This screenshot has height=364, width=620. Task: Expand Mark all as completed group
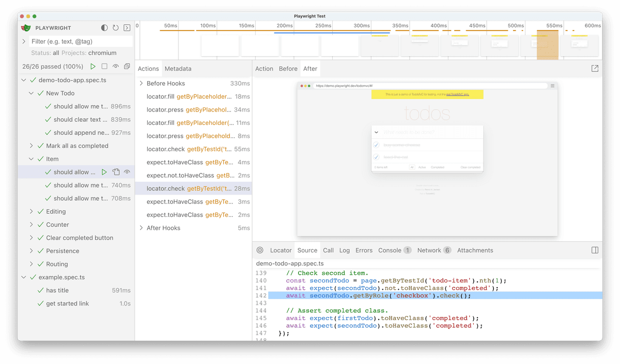pyautogui.click(x=31, y=146)
